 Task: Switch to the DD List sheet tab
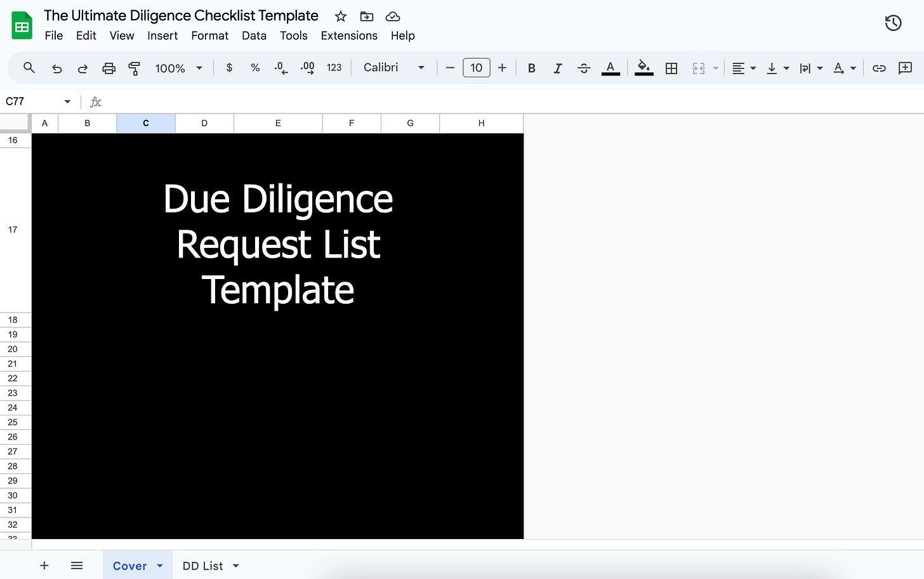coord(202,565)
